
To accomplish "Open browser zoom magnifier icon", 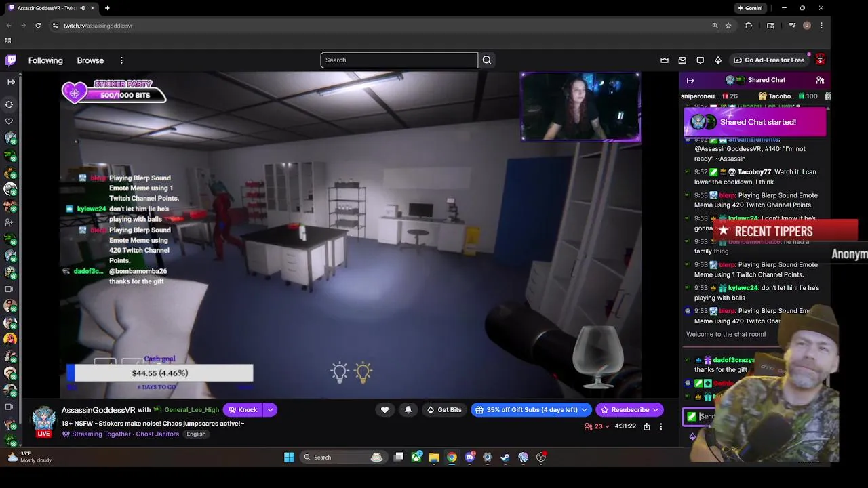I will 715,26.
